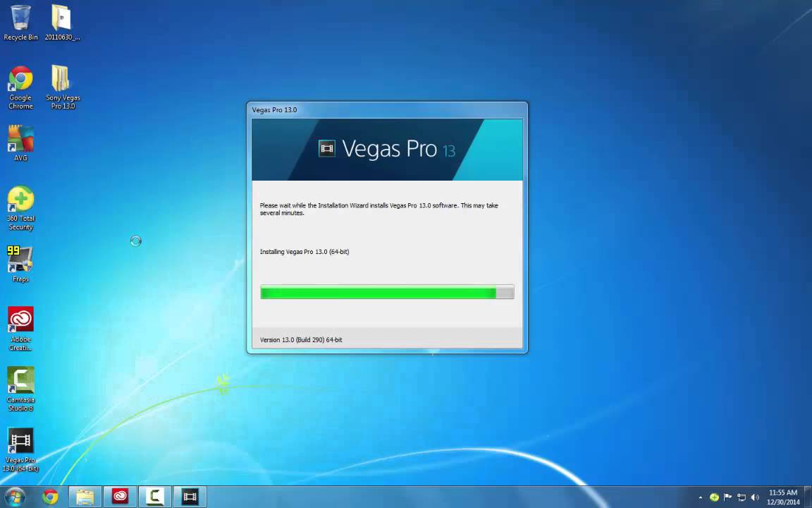Viewport: 812px width, 508px height.
Task: Select 360 Total Security desktop shortcut
Action: pos(20,208)
